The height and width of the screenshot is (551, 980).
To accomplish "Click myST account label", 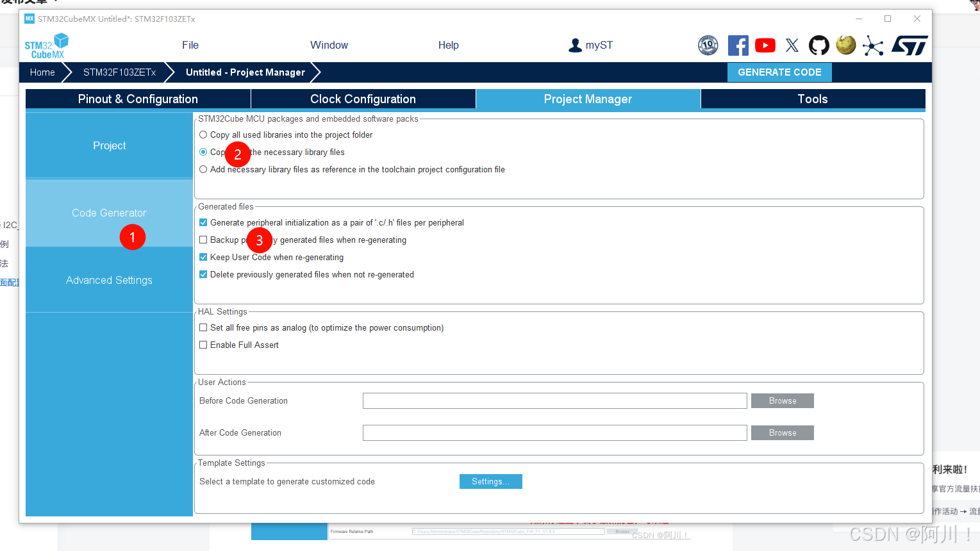I will 599,45.
